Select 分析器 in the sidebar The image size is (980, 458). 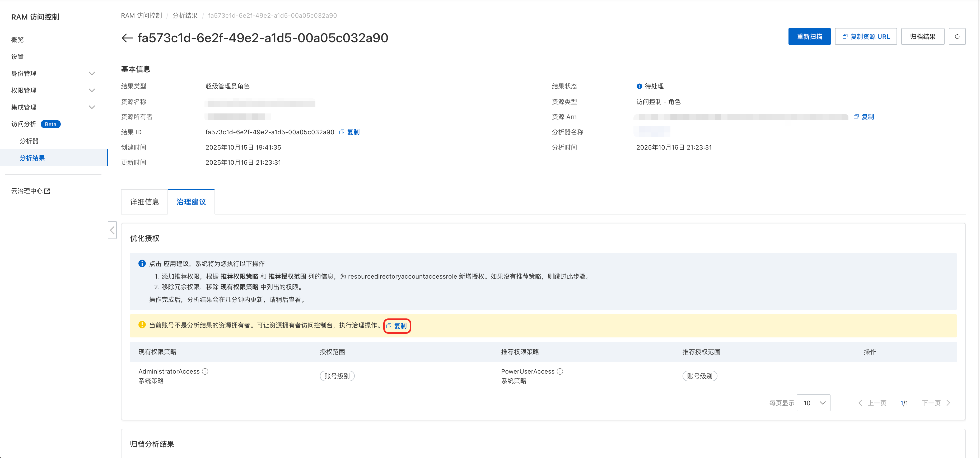coord(29,141)
